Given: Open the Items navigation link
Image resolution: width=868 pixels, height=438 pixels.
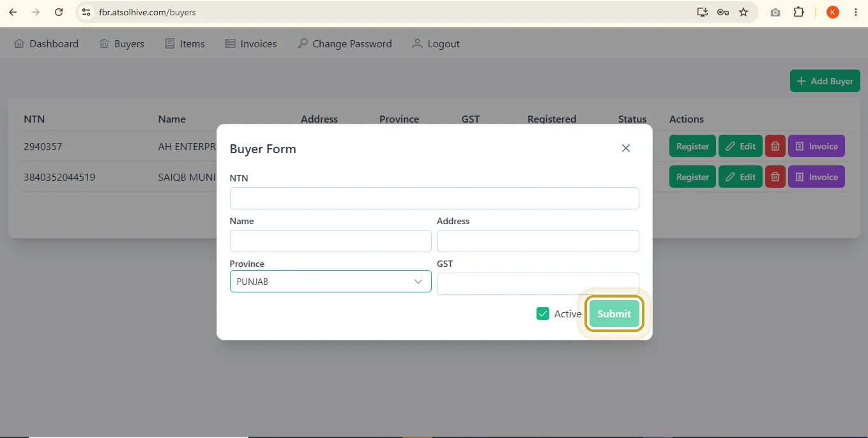Looking at the screenshot, I should click(x=185, y=43).
